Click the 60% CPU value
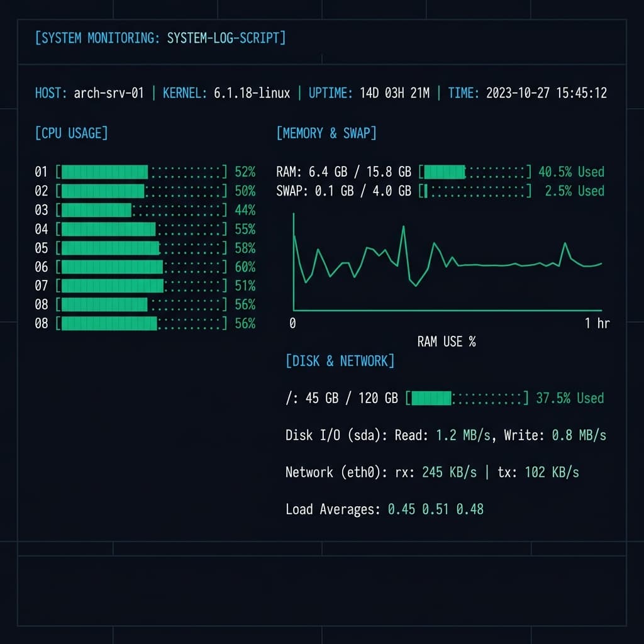Image resolution: width=644 pixels, height=644 pixels. [245, 267]
